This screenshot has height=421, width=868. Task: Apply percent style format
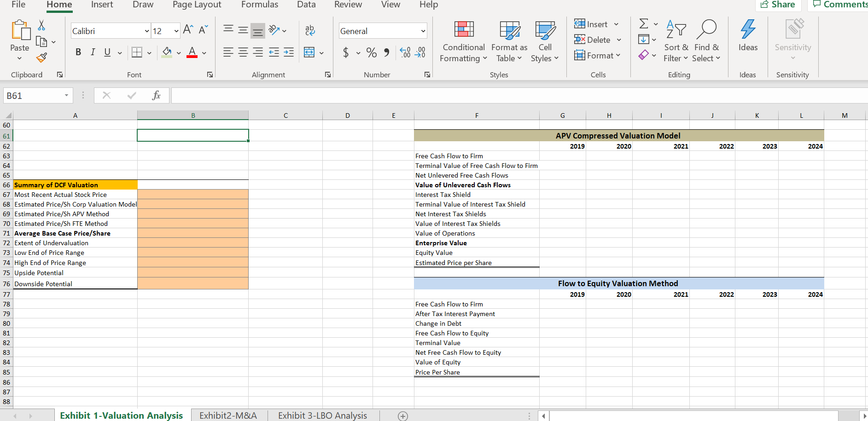(x=372, y=52)
